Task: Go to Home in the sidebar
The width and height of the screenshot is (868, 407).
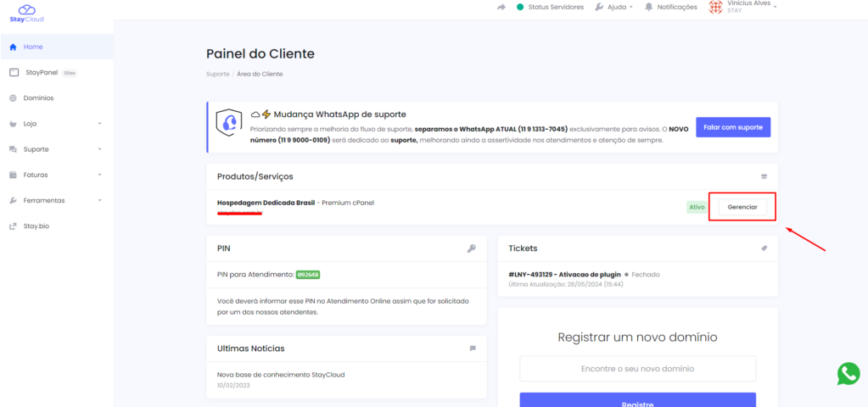Action: coord(57,47)
